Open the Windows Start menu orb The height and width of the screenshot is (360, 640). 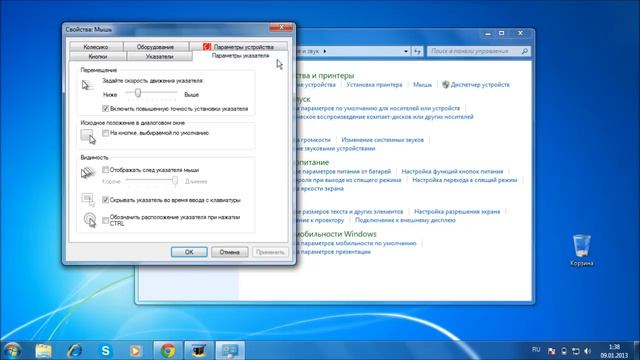(12, 351)
